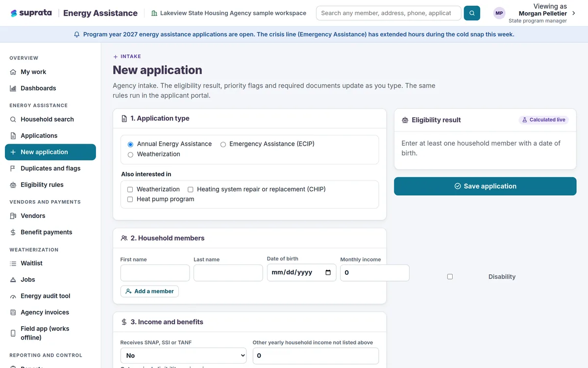Viewport: 588px width, 368px height.
Task: Click the Intake breadcrumb link
Action: point(127,56)
